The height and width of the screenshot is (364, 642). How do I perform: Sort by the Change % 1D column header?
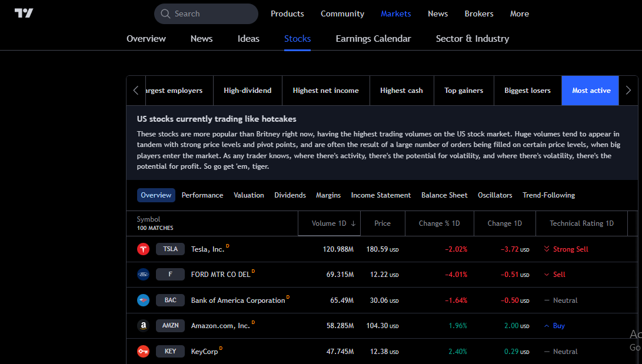click(439, 223)
